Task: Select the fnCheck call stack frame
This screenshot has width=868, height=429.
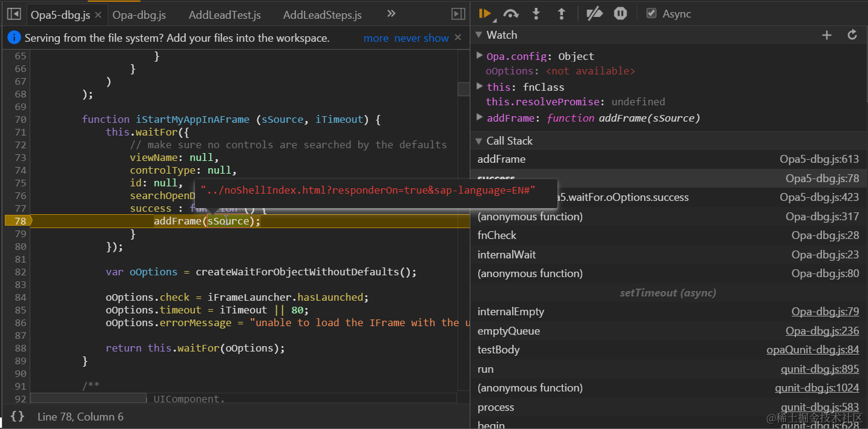Action: click(668, 235)
